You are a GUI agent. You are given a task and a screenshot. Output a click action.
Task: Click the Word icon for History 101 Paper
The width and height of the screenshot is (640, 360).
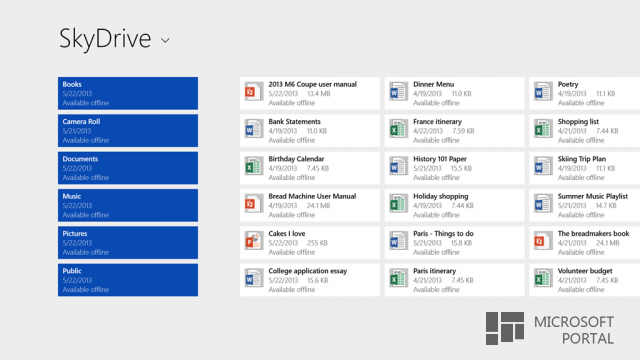[x=398, y=166]
